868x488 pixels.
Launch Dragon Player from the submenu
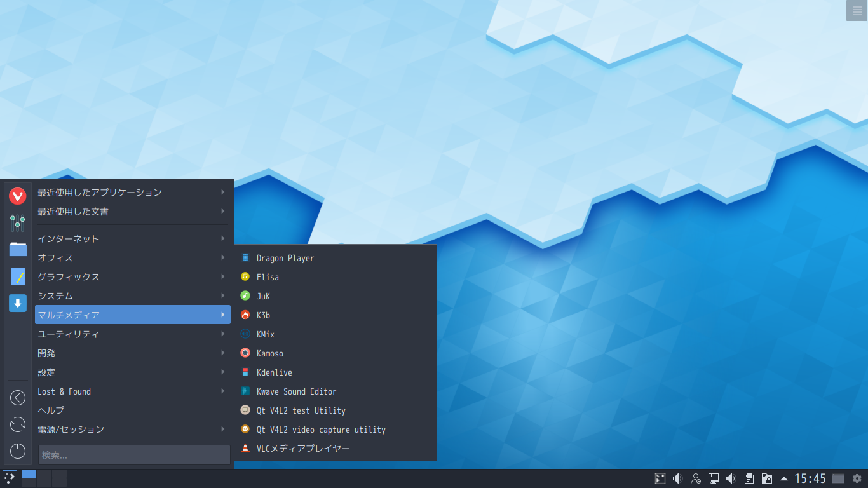click(336, 258)
